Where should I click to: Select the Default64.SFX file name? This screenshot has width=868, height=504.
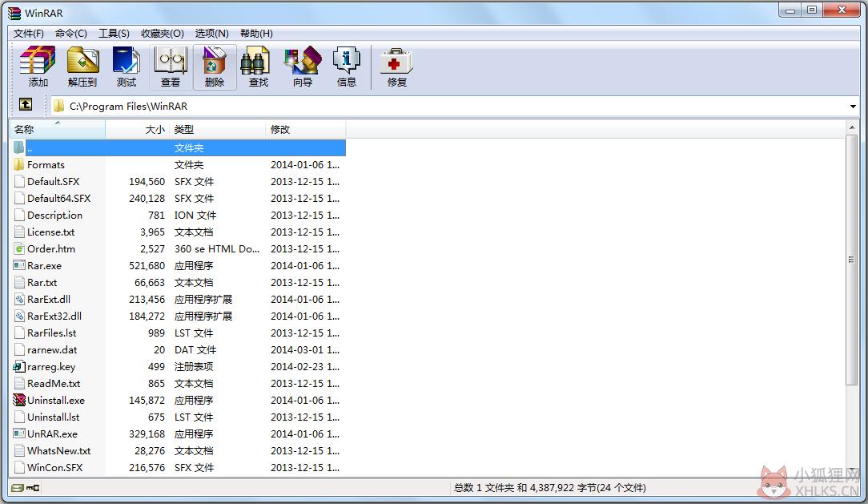(x=58, y=198)
